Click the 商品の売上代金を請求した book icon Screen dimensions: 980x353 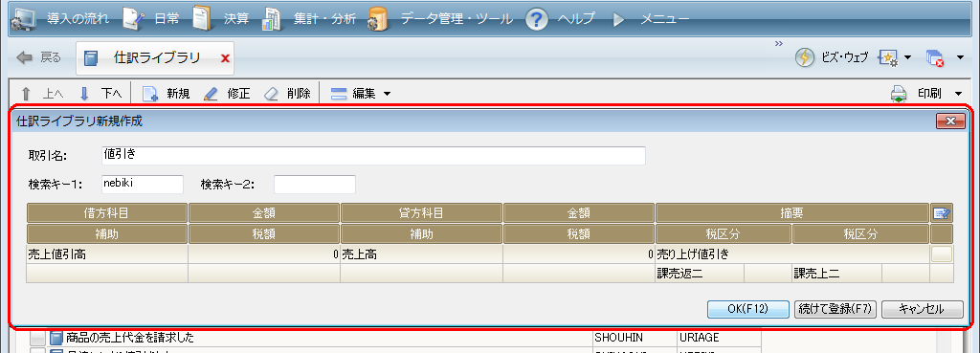coord(56,338)
